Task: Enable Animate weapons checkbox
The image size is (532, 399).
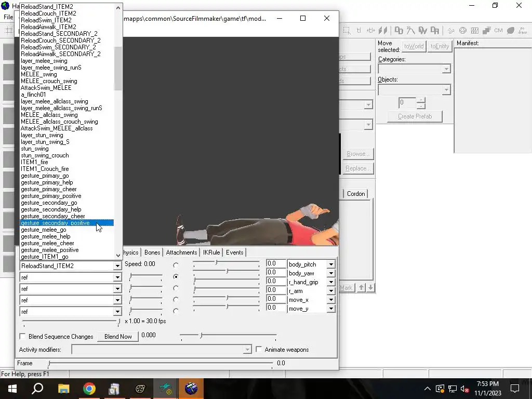Action: click(x=259, y=349)
